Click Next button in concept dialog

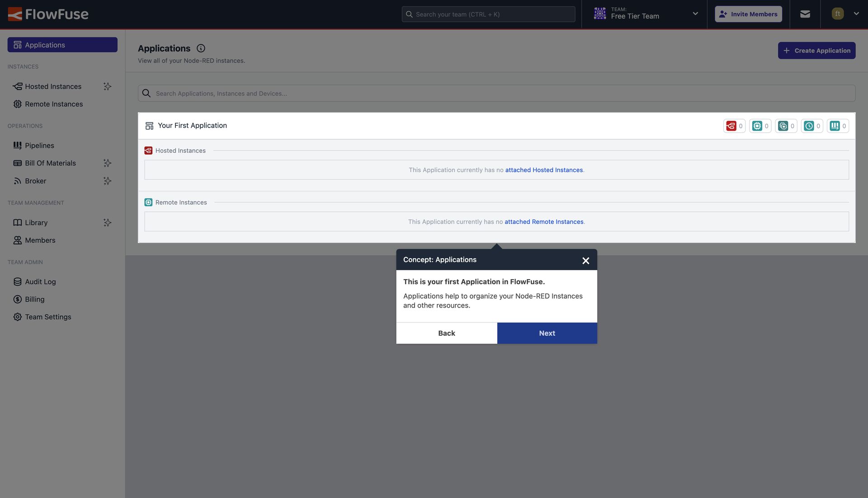pos(547,333)
